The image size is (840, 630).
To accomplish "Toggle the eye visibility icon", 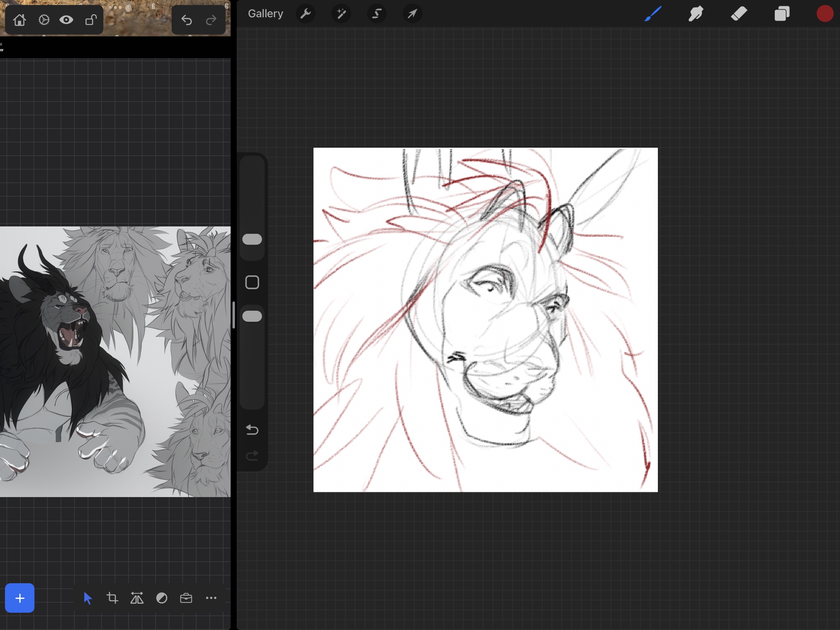I will click(66, 20).
